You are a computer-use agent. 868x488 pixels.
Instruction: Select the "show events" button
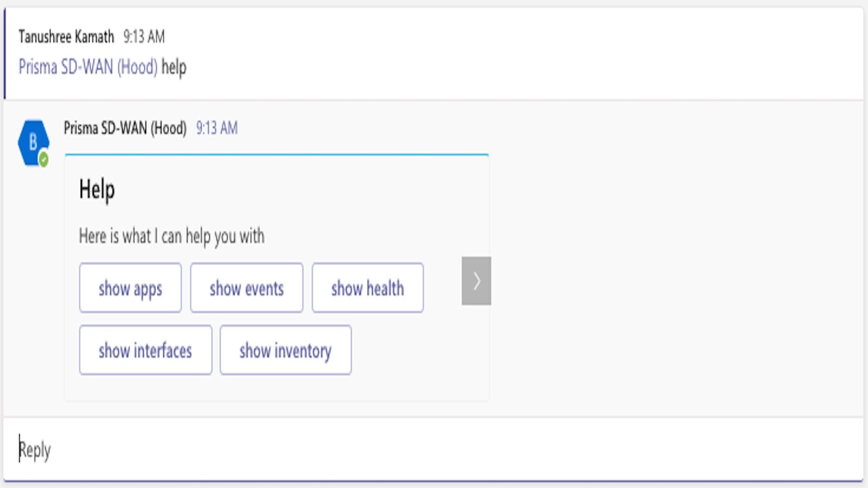[247, 288]
